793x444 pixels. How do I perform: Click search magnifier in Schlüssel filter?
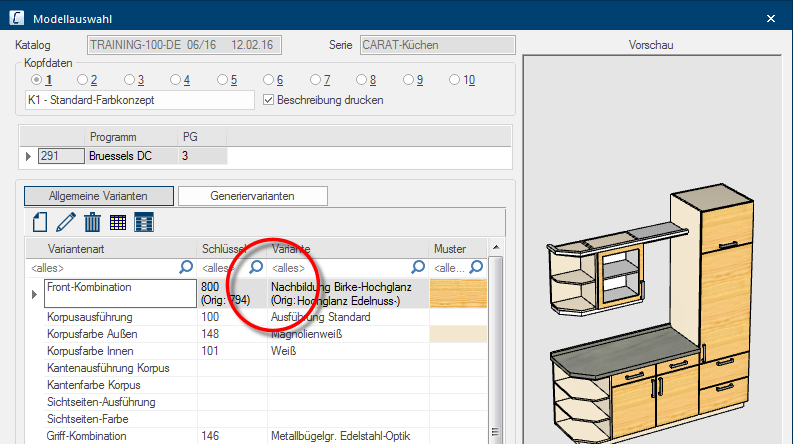pyautogui.click(x=256, y=267)
